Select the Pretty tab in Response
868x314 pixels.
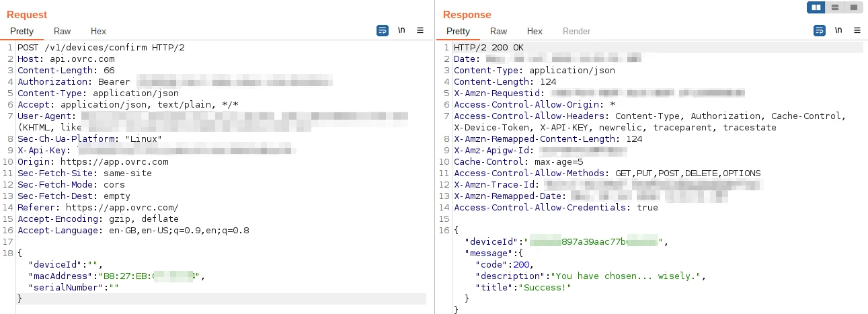(459, 31)
